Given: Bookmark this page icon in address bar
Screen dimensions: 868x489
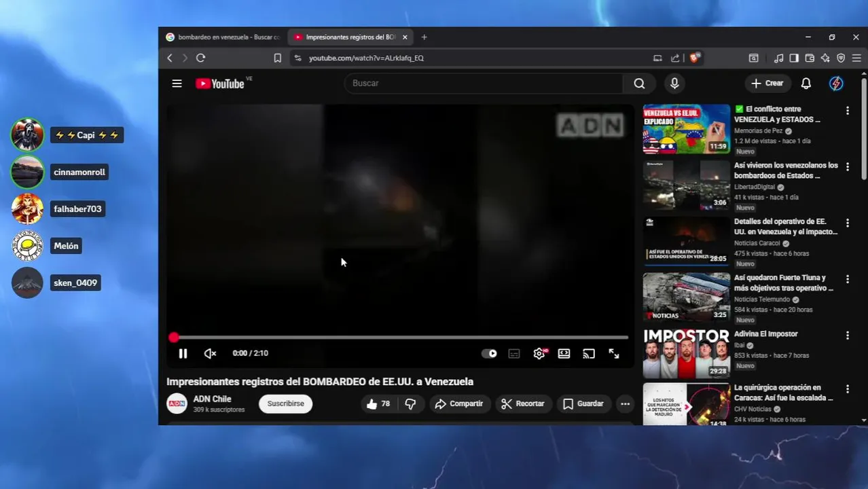Looking at the screenshot, I should click(x=277, y=58).
